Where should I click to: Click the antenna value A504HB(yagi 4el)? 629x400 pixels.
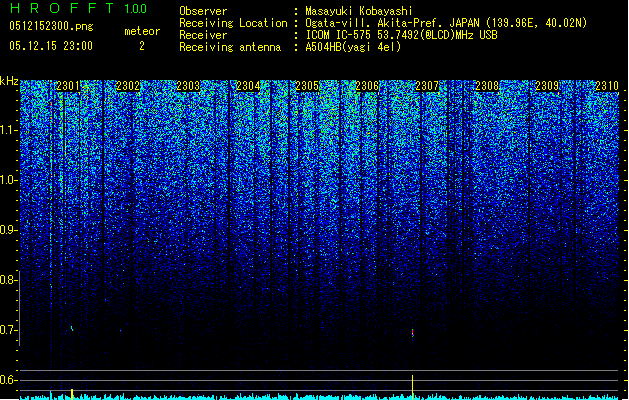coord(353,47)
